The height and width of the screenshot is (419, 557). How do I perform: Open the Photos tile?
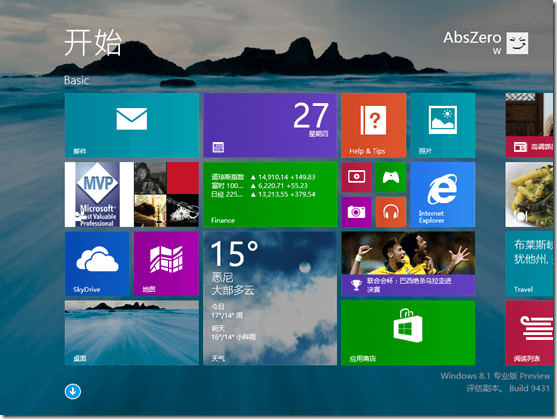click(443, 125)
